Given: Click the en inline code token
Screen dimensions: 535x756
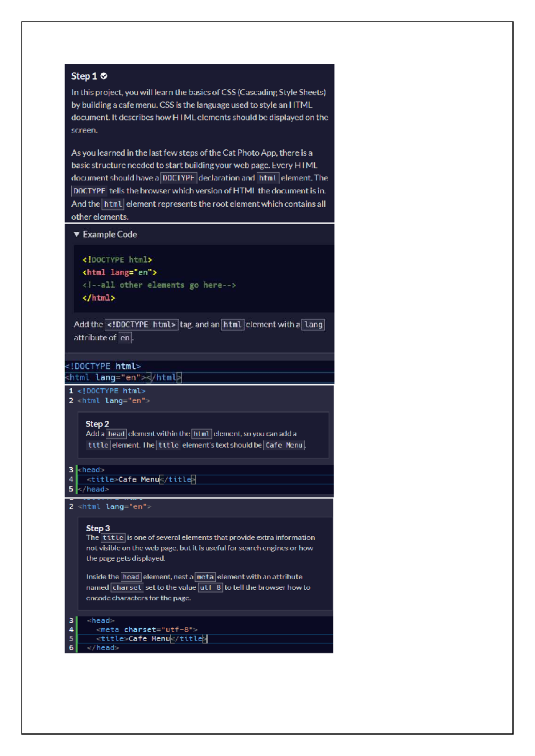Looking at the screenshot, I should pyautogui.click(x=125, y=338).
